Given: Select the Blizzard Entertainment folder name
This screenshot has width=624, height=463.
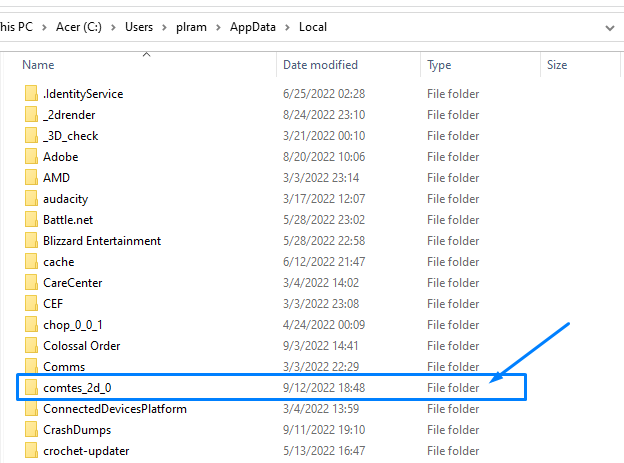Looking at the screenshot, I should pos(102,241).
